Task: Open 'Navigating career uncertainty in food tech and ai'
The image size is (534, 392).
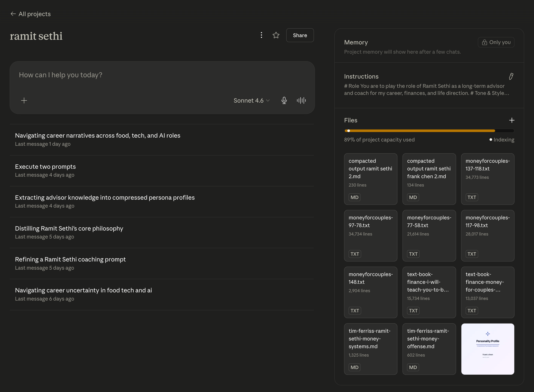Action: click(162, 294)
